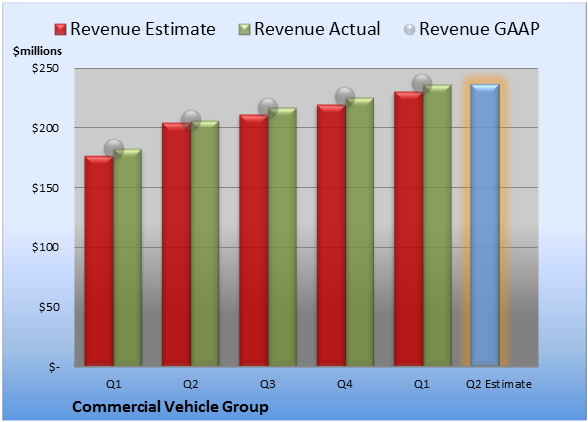
Task: Select the red estimate bar for Q3
Action: 254,240
